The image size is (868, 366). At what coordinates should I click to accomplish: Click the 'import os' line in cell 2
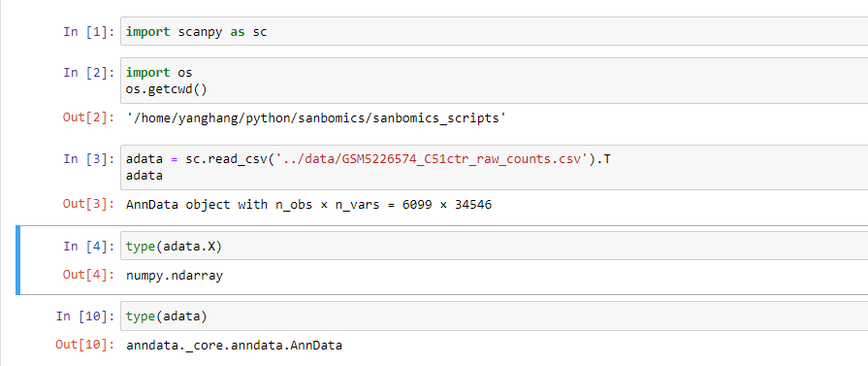click(x=159, y=73)
